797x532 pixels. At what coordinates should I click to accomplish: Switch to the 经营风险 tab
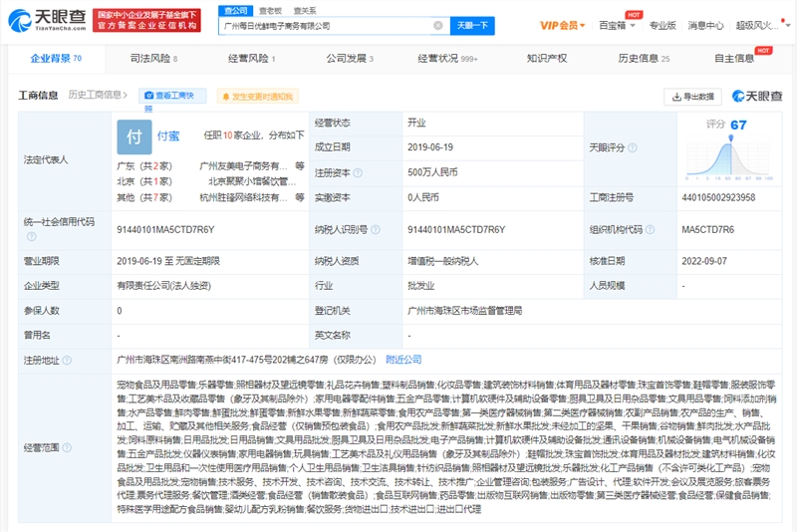click(x=252, y=59)
